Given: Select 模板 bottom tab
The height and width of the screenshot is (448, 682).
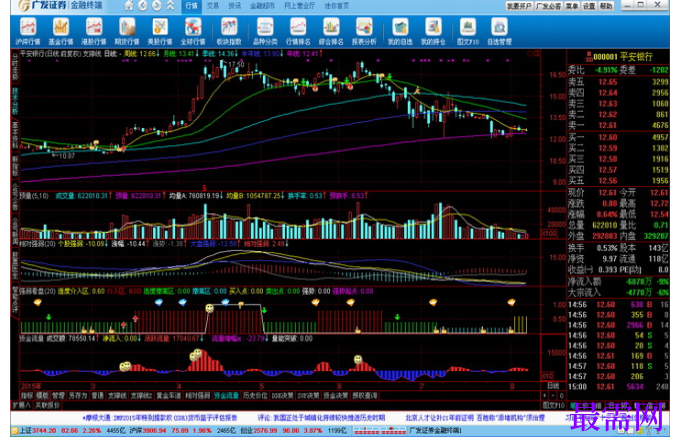Looking at the screenshot, I should [42, 395].
